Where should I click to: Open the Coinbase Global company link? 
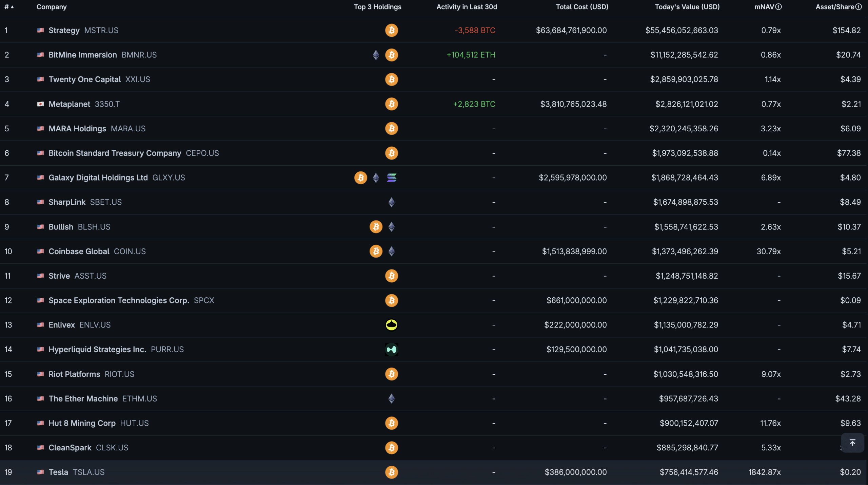tap(97, 251)
